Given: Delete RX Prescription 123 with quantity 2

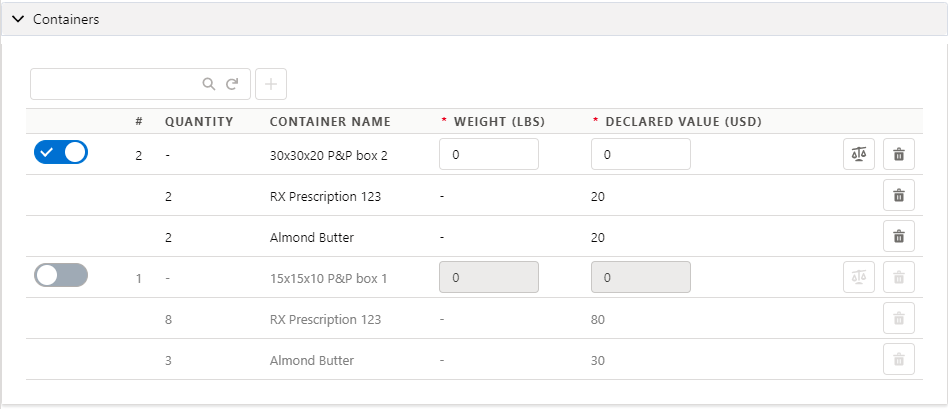Looking at the screenshot, I should click(899, 195).
